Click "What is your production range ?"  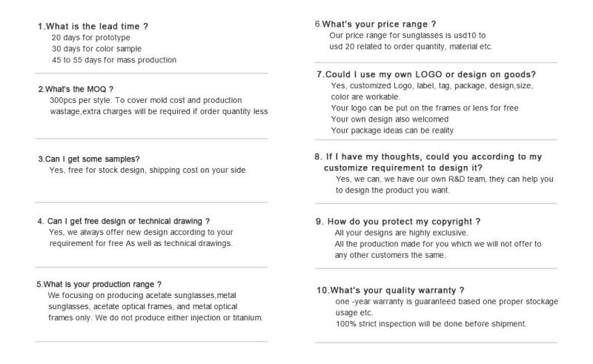click(99, 284)
